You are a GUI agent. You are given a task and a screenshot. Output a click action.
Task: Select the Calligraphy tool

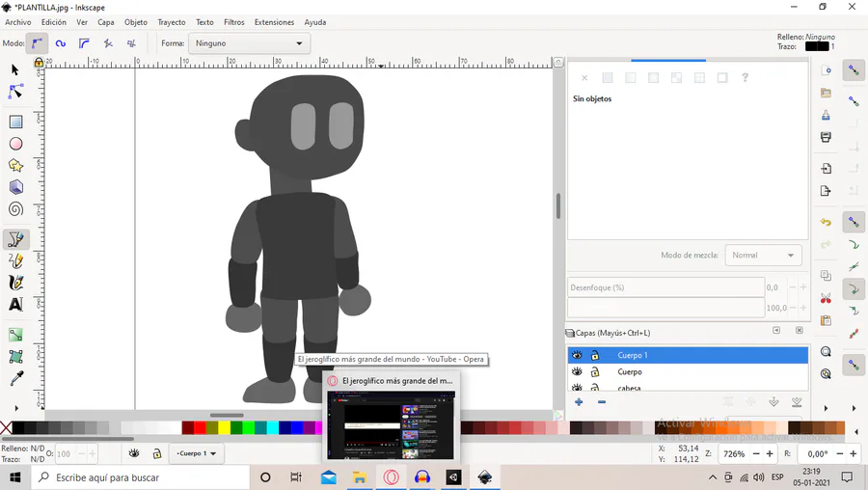15,283
